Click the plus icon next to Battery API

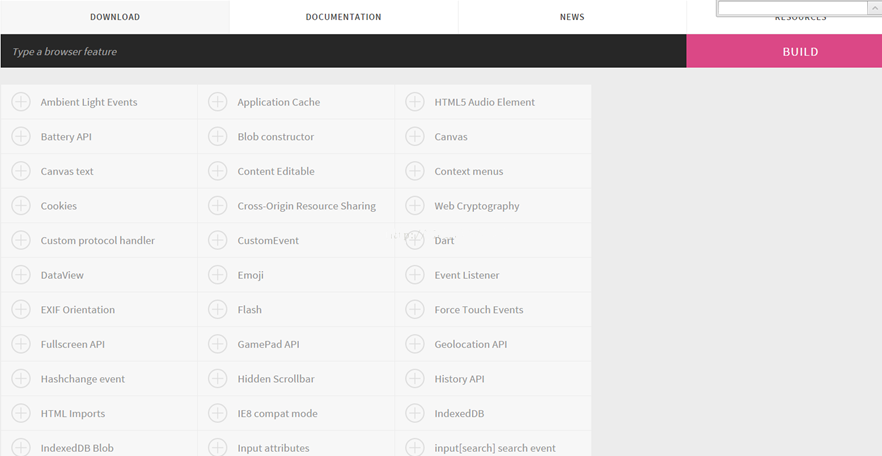click(x=21, y=137)
